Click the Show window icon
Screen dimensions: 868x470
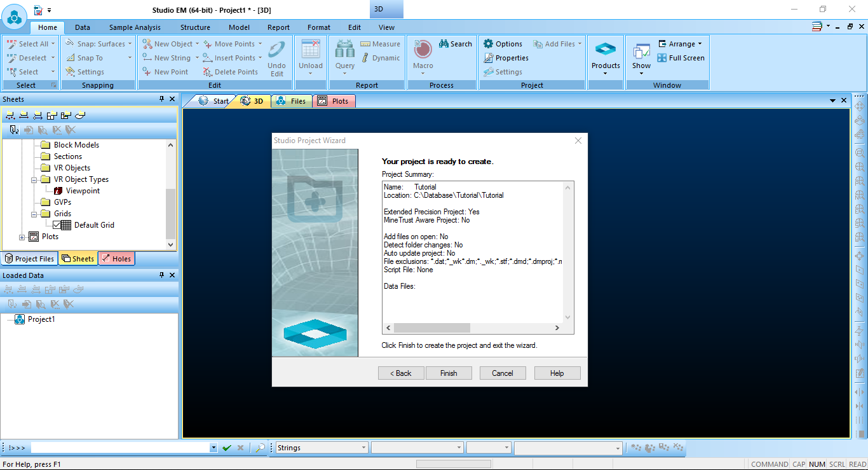tap(642, 51)
